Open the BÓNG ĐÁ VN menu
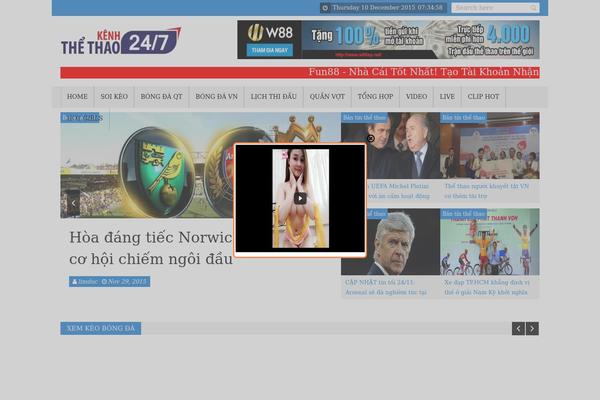The height and width of the screenshot is (400, 600). pyautogui.click(x=217, y=97)
